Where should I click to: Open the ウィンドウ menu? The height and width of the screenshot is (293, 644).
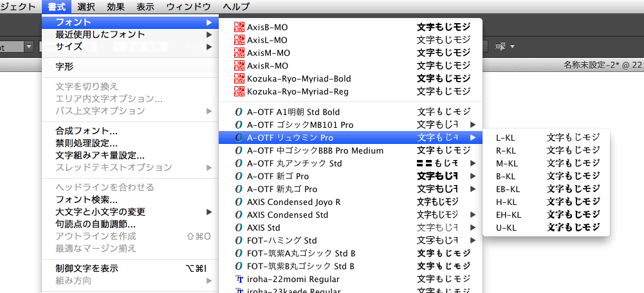[x=189, y=6]
